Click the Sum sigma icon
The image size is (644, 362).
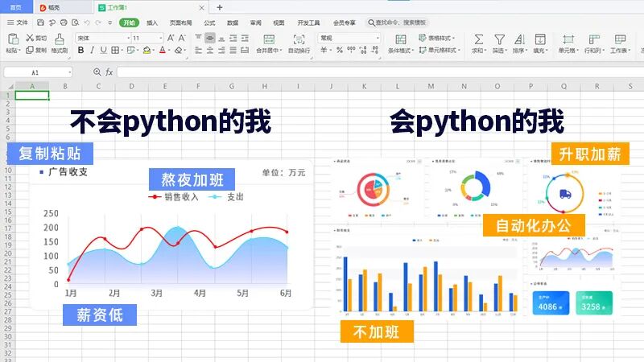478,39
